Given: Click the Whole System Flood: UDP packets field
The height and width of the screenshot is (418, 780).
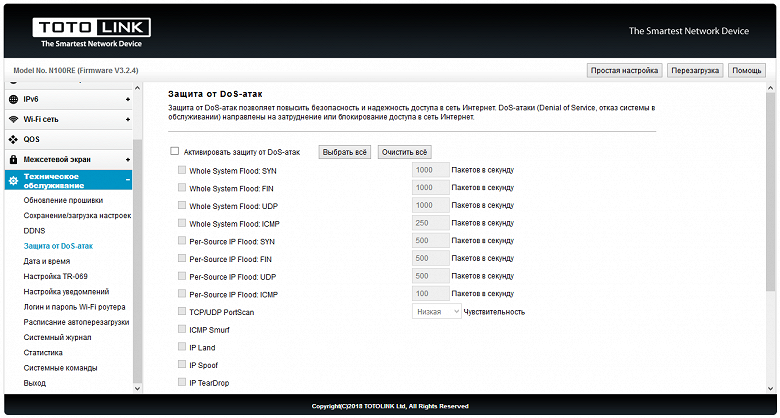Looking at the screenshot, I should (x=428, y=205).
